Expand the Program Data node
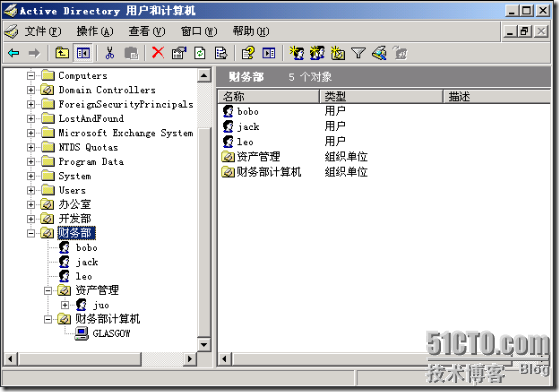 point(31,162)
